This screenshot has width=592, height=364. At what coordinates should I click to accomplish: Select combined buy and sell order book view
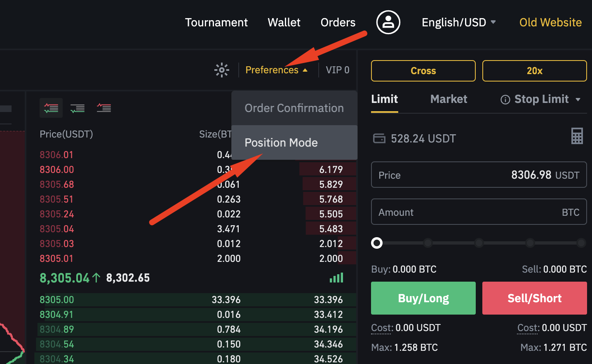tap(51, 108)
